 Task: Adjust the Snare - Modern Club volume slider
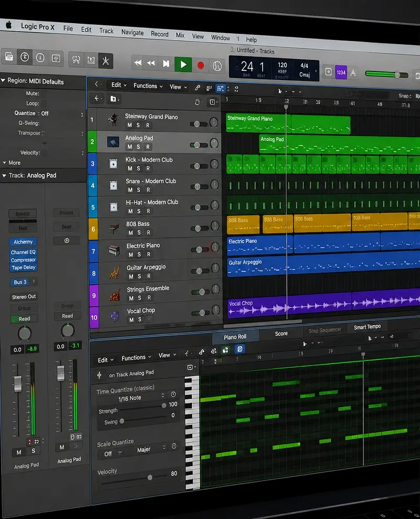coord(199,186)
